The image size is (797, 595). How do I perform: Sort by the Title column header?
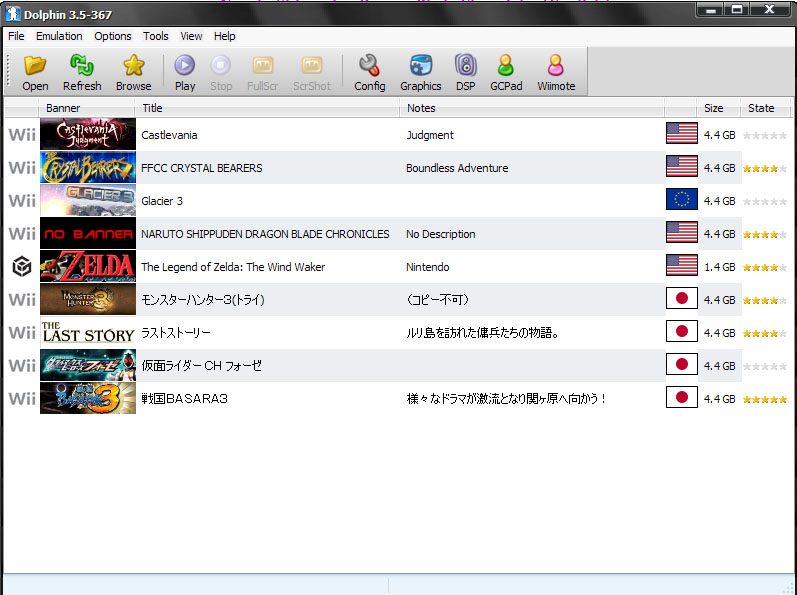266,108
